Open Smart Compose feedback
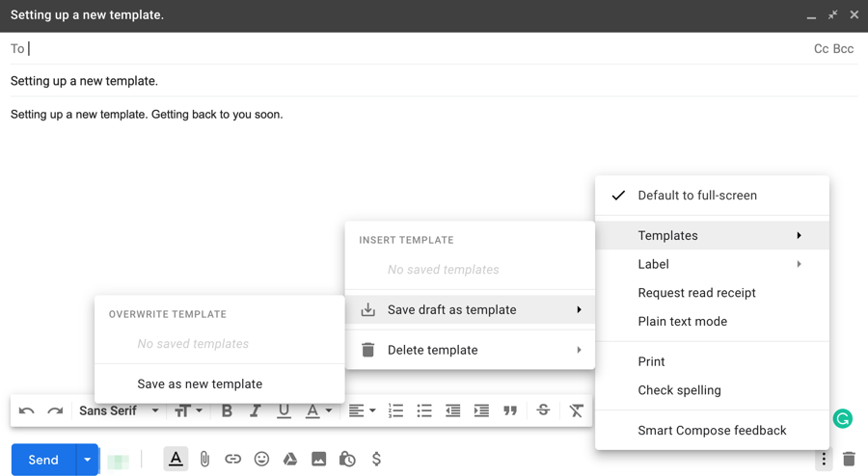Image resolution: width=868 pixels, height=476 pixels. coord(712,431)
